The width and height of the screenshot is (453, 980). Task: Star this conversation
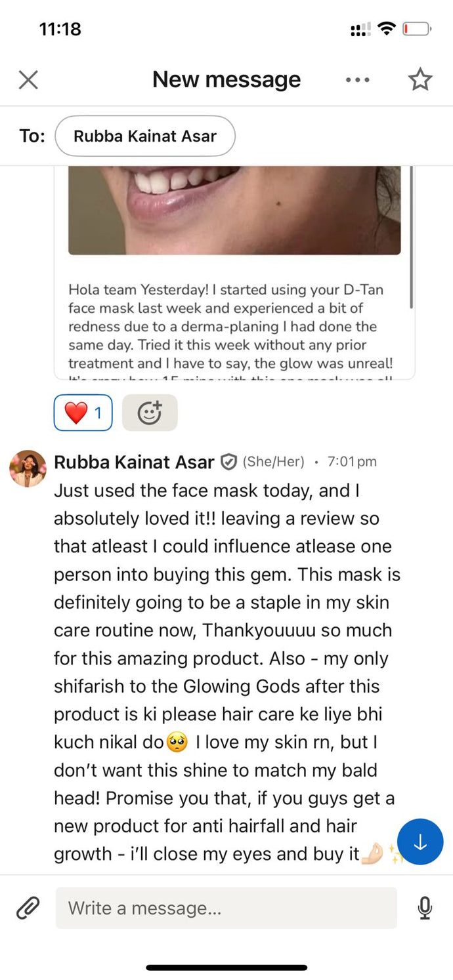[x=420, y=80]
